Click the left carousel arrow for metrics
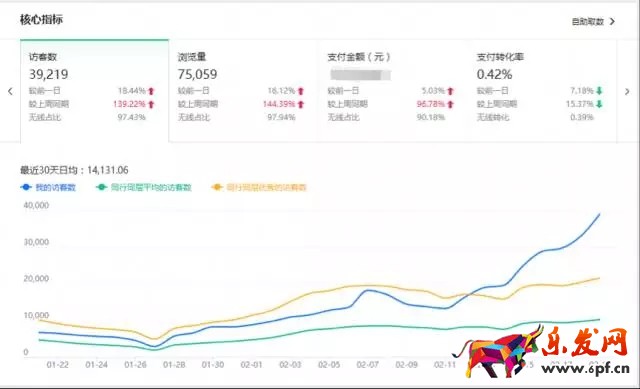 [10, 91]
